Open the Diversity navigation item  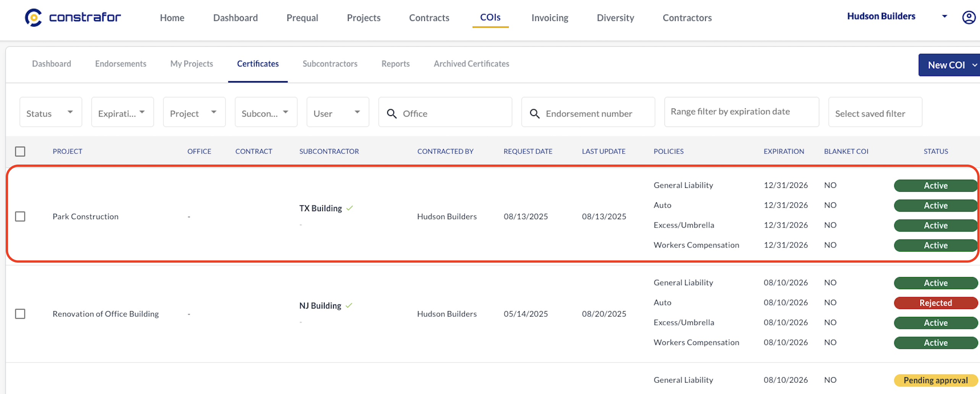(x=615, y=18)
